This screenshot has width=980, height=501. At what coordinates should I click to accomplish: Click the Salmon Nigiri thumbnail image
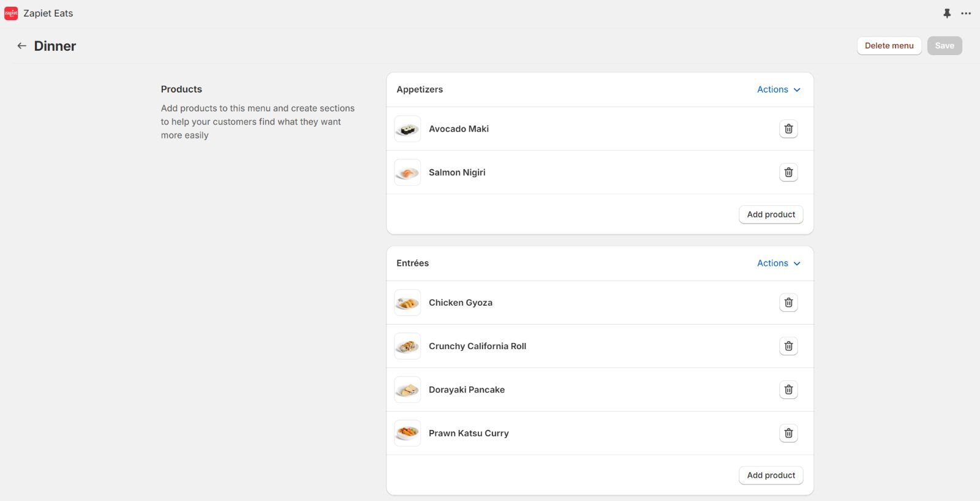point(407,172)
